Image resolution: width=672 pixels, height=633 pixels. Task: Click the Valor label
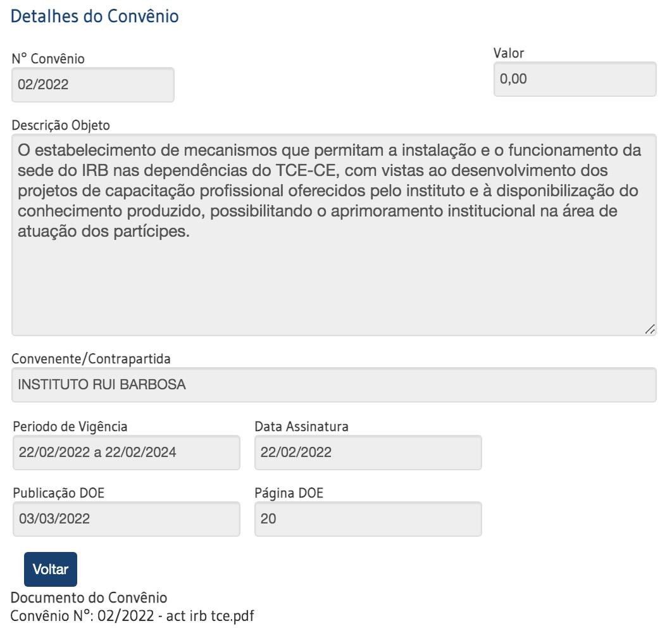pyautogui.click(x=509, y=53)
